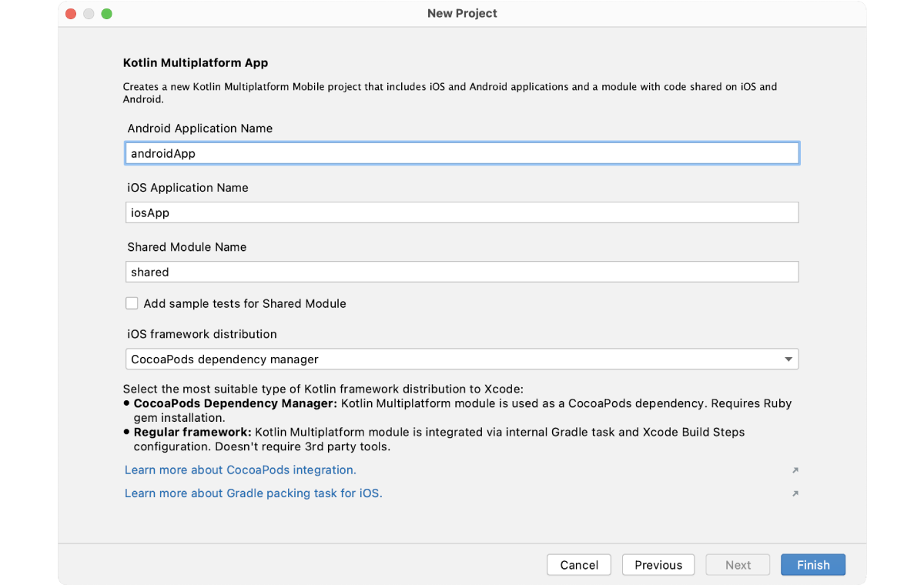Click the 'Add sample tests for Shared Module' label
Viewport: 924px width, 585px height.
[x=245, y=304]
